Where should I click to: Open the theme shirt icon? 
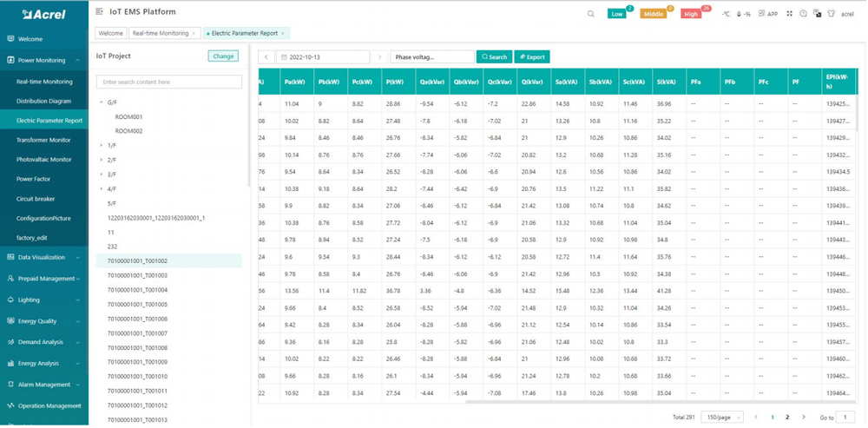[831, 14]
